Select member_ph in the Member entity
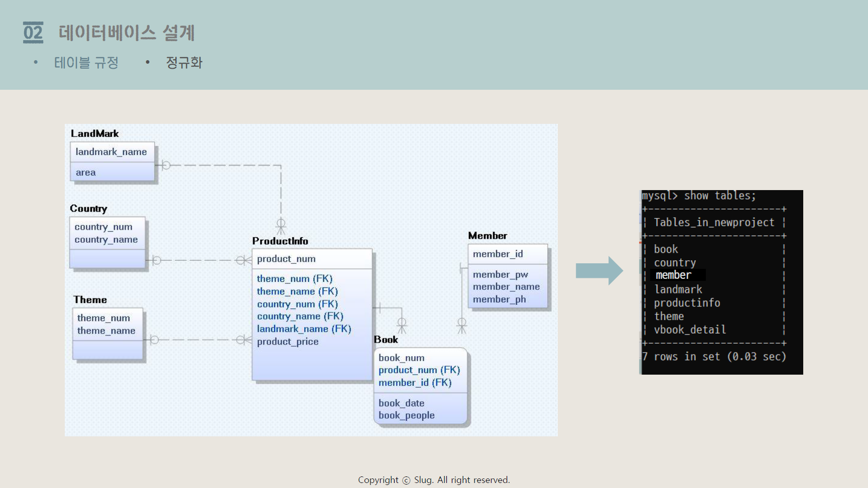The image size is (868, 488). coord(500,299)
